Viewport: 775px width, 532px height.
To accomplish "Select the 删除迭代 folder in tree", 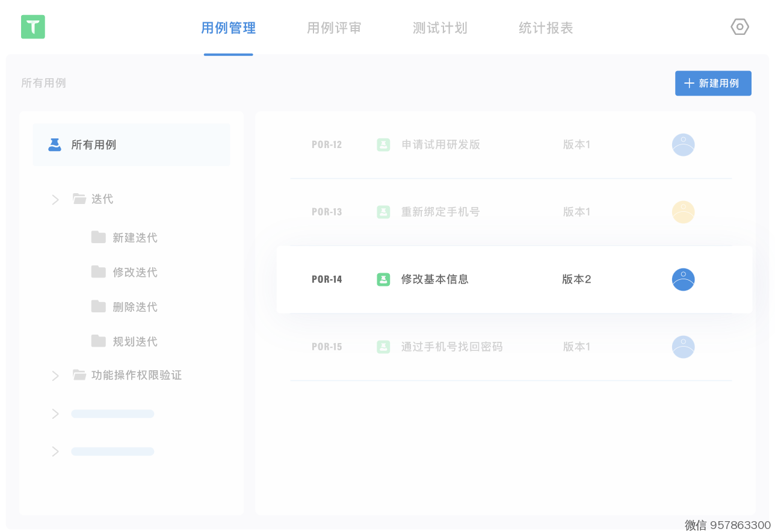I will click(135, 307).
